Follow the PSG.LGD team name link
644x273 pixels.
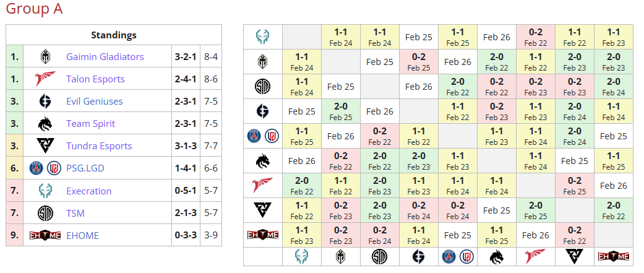click(84, 168)
